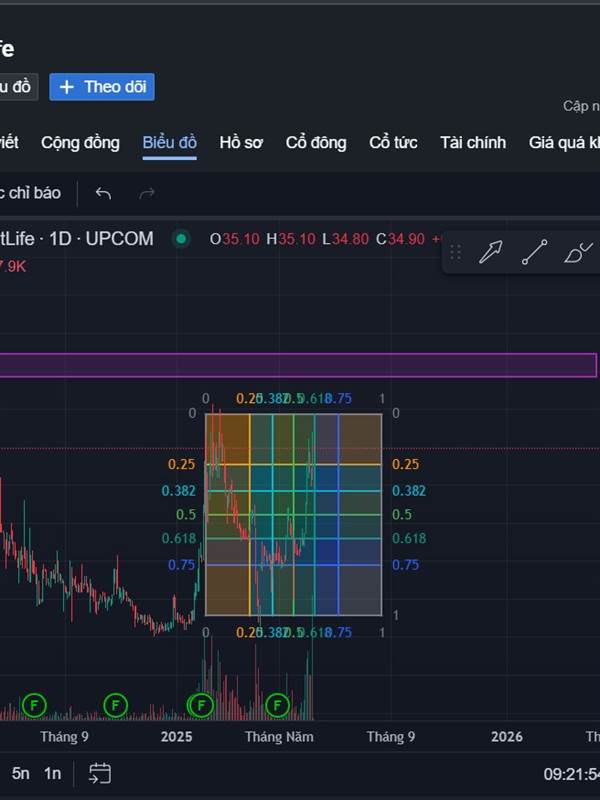This screenshot has width=600, height=800.
Task: Select the Fibonacci grid drawing
Action: (x=293, y=514)
